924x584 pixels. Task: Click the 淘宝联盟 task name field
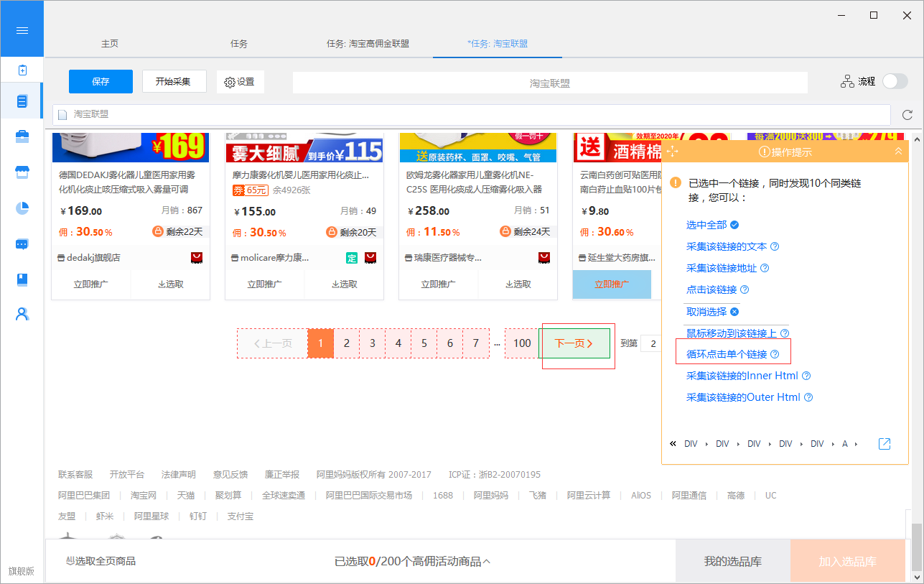click(x=550, y=83)
